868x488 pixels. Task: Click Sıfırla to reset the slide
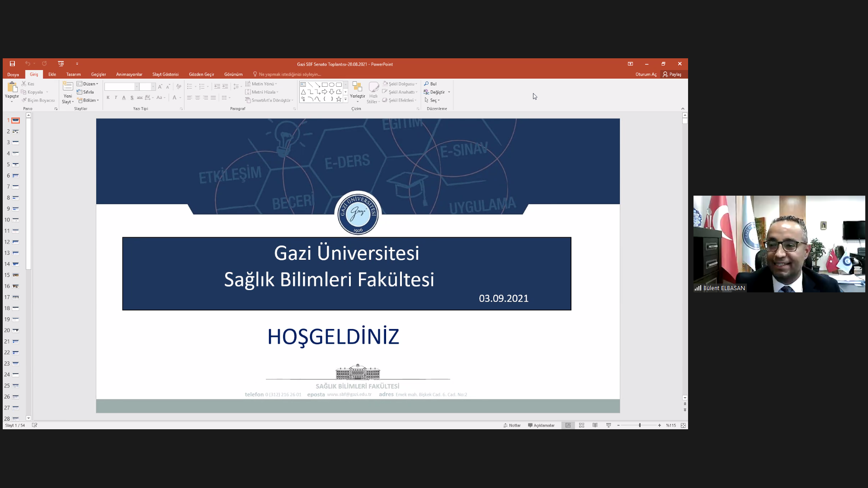pos(85,92)
